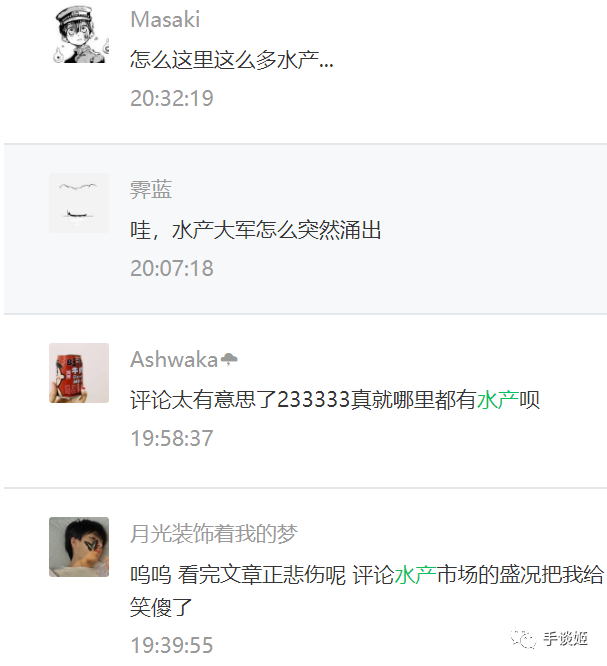Click green 水产 keyword in 水产市场 comment

point(415,575)
